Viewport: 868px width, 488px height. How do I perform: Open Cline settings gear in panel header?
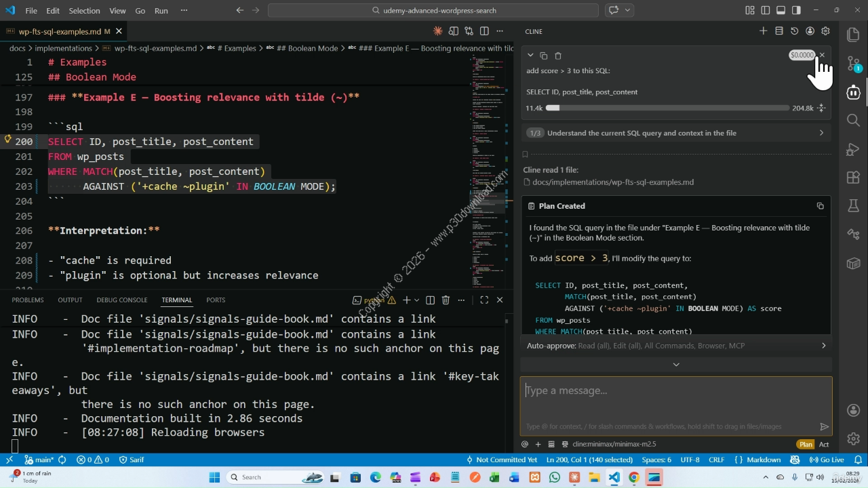825,31
